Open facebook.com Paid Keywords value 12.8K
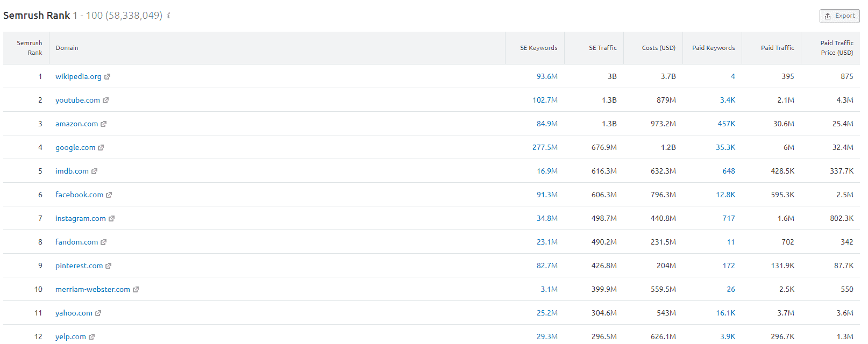 (x=725, y=195)
